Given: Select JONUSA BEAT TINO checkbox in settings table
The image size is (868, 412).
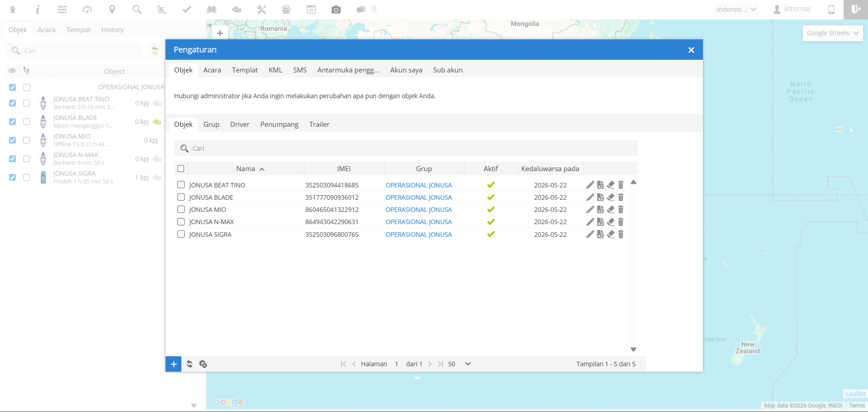Looking at the screenshot, I should [181, 185].
